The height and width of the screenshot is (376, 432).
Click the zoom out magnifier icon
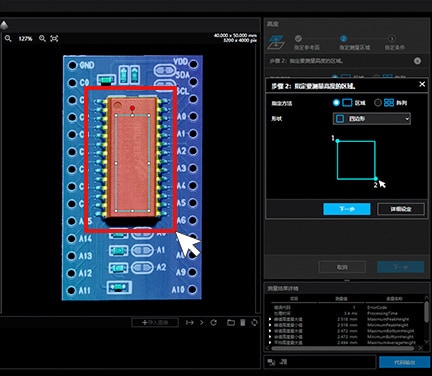pos(8,39)
